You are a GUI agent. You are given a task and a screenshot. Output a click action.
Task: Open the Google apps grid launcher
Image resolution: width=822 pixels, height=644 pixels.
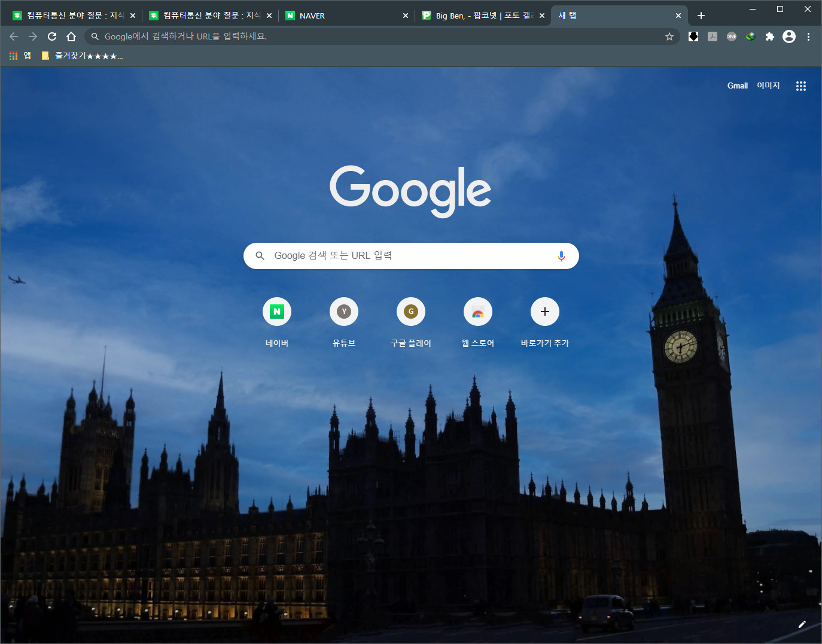click(x=801, y=86)
